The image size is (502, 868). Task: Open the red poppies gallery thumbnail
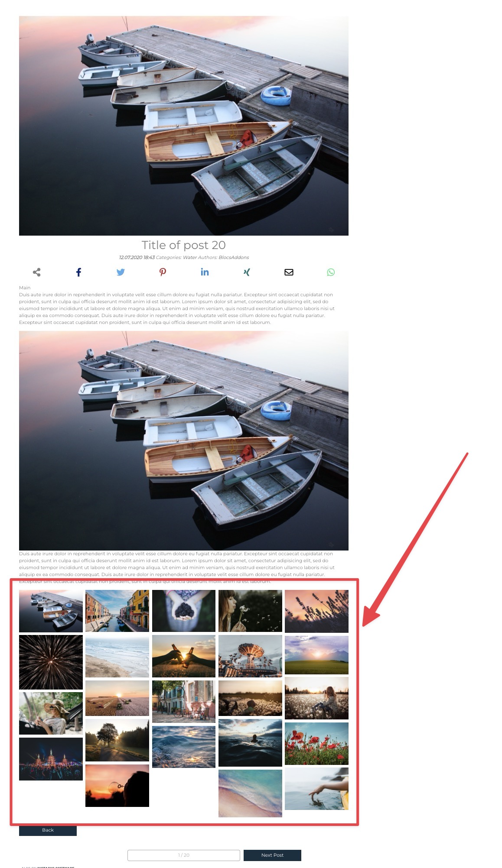316,744
